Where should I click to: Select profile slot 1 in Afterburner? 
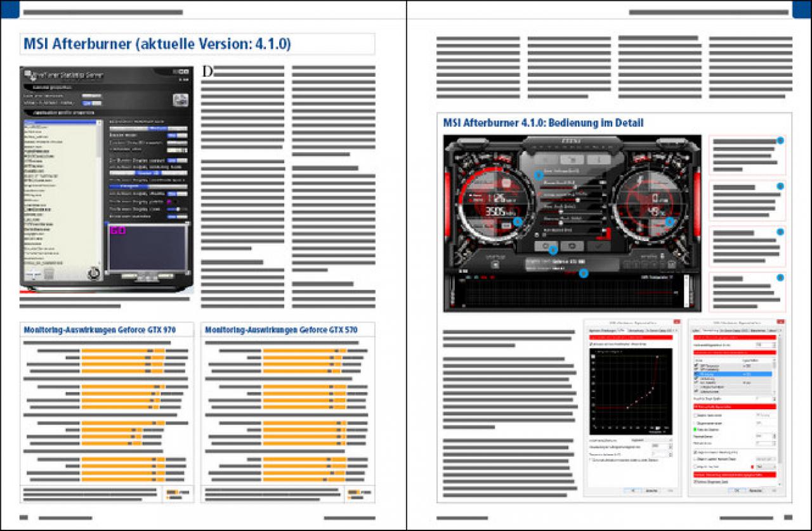pos(627,265)
